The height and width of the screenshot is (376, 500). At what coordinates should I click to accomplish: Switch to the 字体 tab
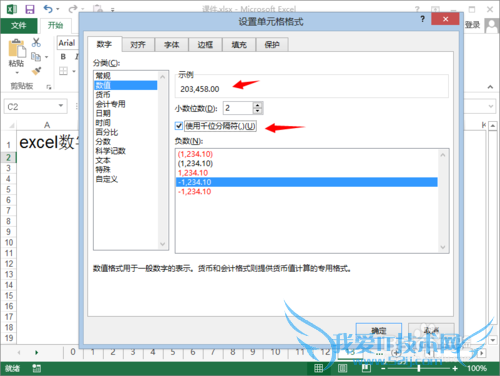click(172, 45)
